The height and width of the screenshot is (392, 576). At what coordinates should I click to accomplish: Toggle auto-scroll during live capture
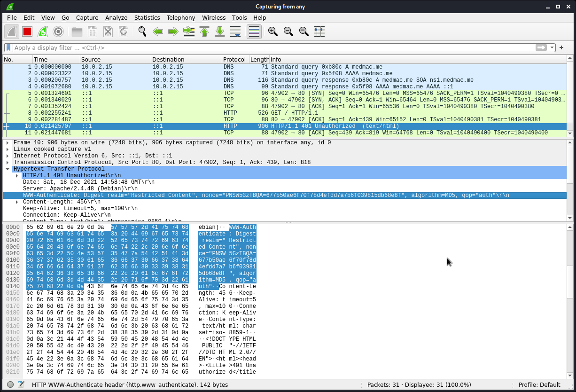(235, 31)
